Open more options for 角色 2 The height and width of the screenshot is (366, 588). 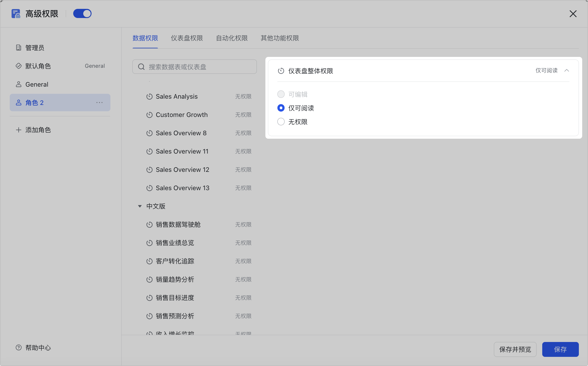tap(100, 103)
